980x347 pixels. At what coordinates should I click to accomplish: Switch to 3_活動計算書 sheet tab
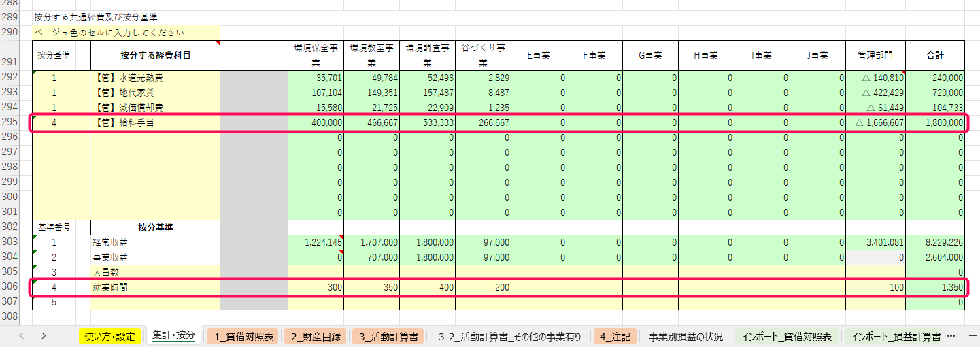tap(389, 335)
